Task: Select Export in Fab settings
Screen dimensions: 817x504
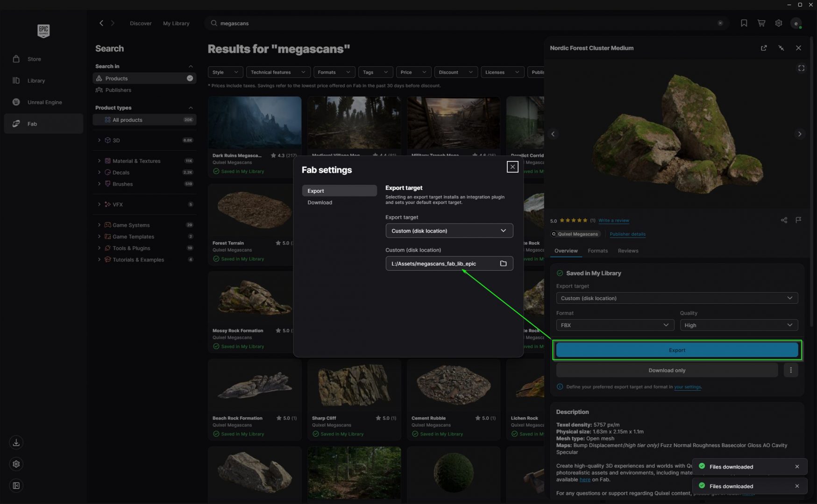Action: point(339,191)
